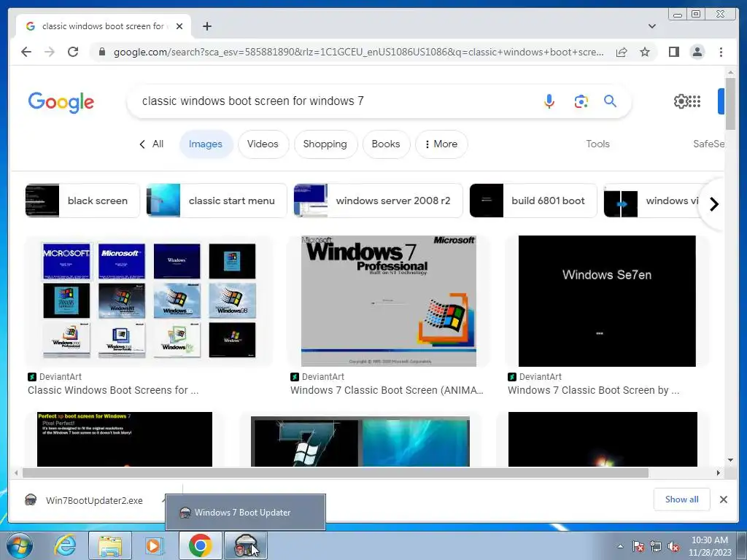Share this page icon
Image resolution: width=747 pixels, height=560 pixels.
622,52
